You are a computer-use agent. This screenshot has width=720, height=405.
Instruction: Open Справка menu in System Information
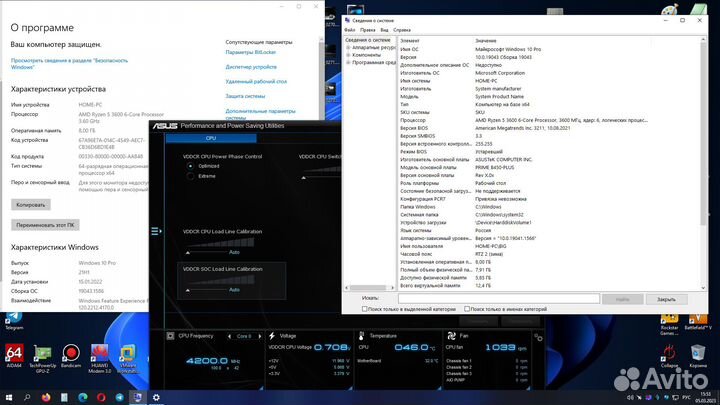click(402, 30)
